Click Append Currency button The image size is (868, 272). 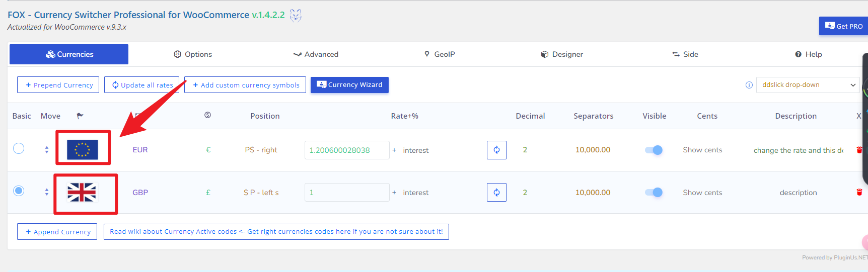coord(57,232)
